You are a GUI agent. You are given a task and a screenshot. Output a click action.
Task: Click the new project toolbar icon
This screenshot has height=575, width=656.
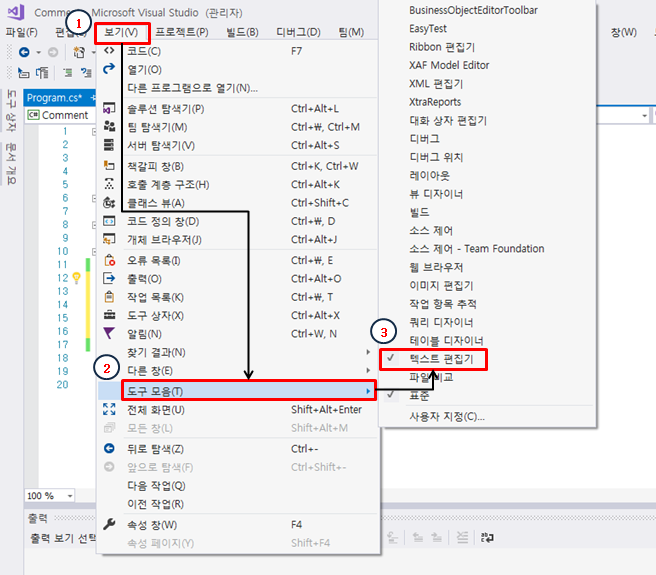79,52
